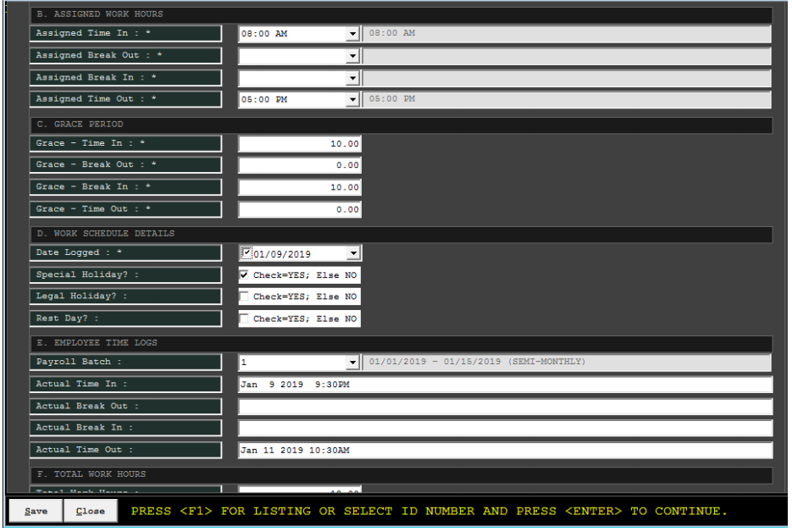The width and height of the screenshot is (792, 532).
Task: Enable the Rest Day checkbox
Action: coord(246,319)
